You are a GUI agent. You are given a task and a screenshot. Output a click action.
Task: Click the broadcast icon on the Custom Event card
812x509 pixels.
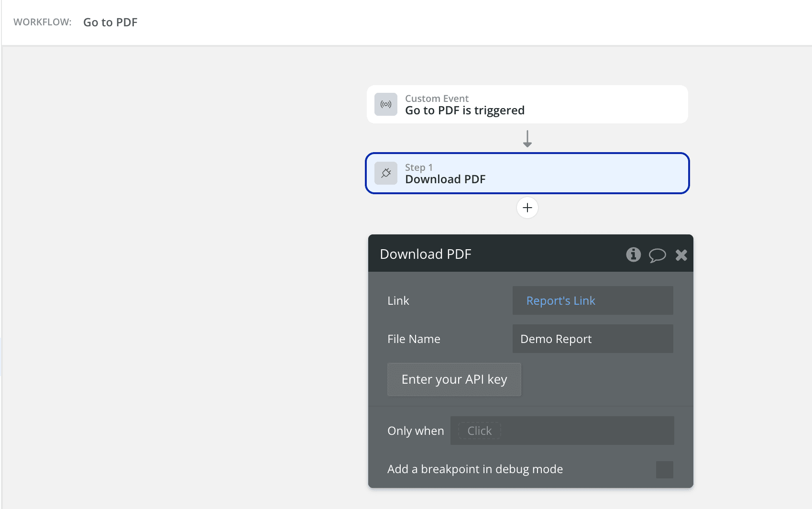[385, 104]
